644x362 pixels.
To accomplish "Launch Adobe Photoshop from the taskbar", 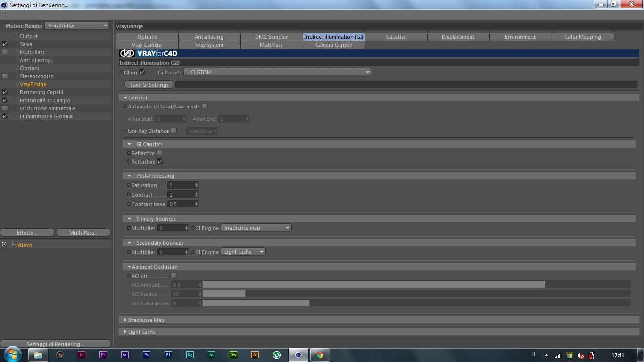I will (147, 355).
